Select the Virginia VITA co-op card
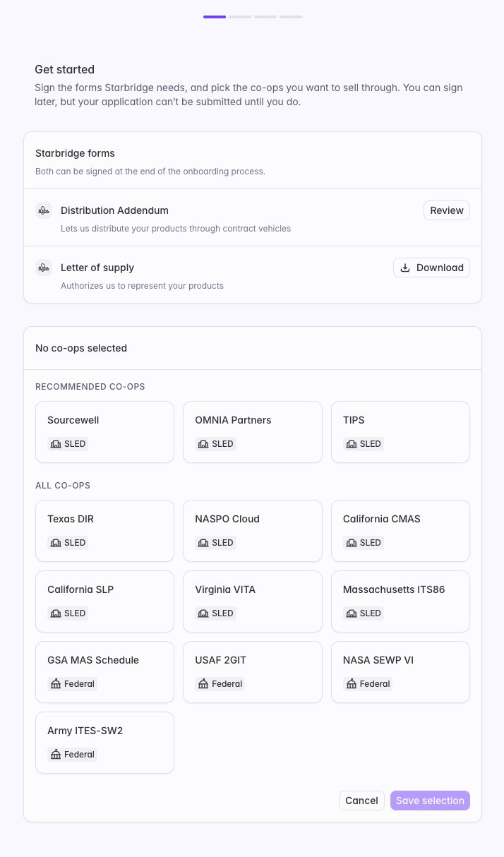This screenshot has height=857, width=504. pyautogui.click(x=253, y=601)
